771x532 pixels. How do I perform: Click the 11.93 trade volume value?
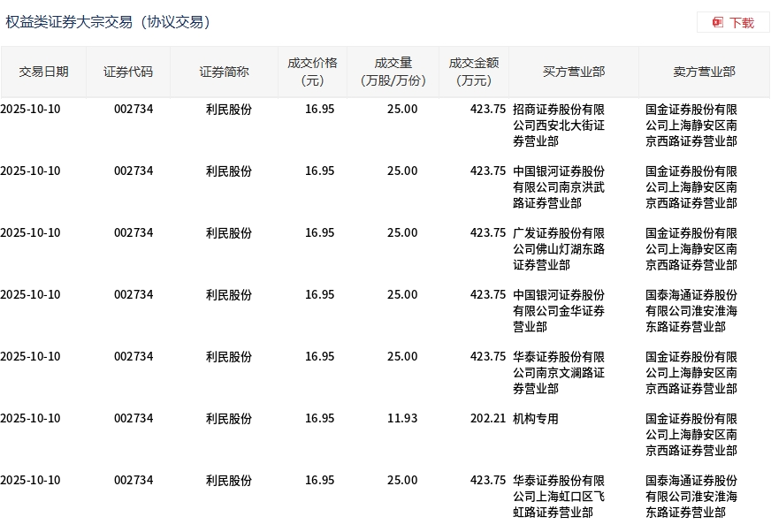(x=402, y=418)
